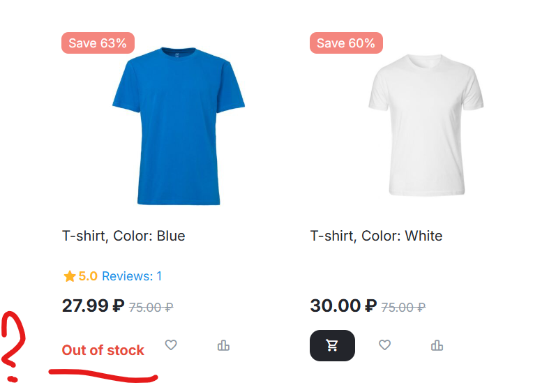533x392 pixels.
Task: Add white T-shirt to wishlist
Action: coord(384,345)
